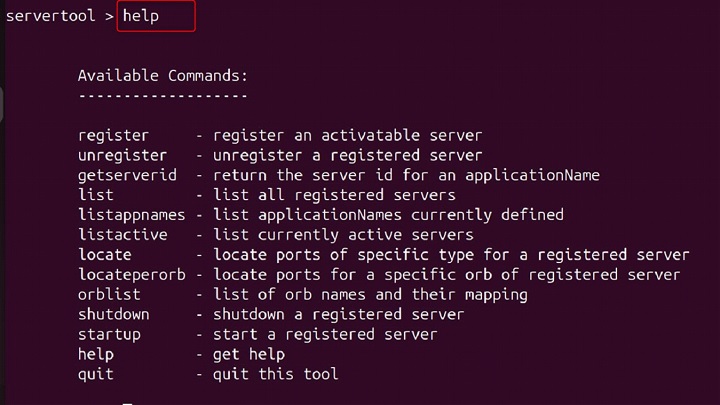The width and height of the screenshot is (720, 405).
Task: Click the servertool prompt text
Action: [x=52, y=16]
